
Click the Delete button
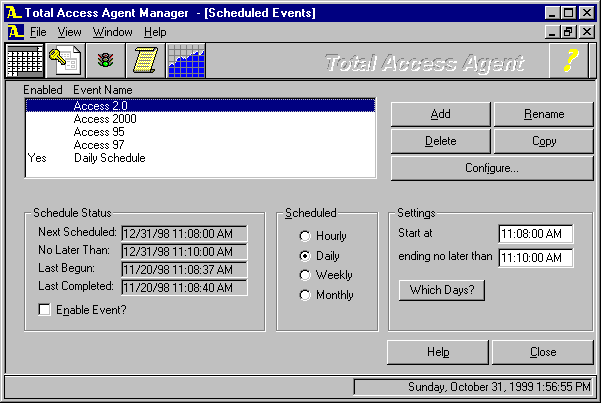click(x=440, y=141)
